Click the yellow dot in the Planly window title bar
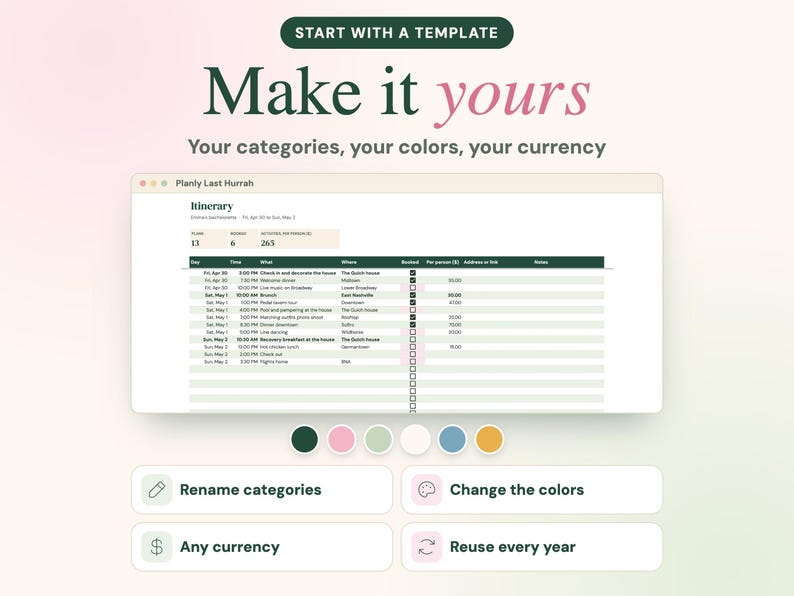Screen dimensions: 794x596 (153, 183)
